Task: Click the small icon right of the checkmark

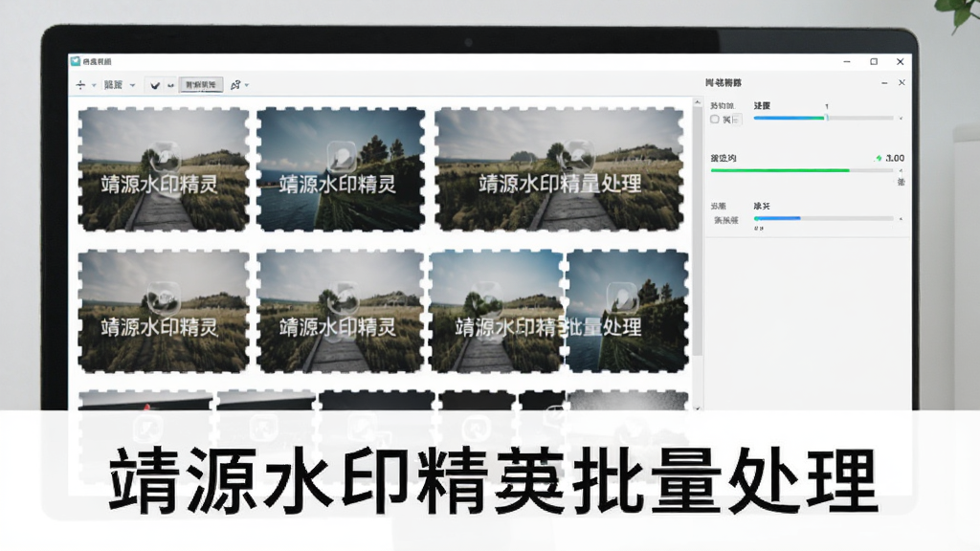Action: click(x=170, y=85)
